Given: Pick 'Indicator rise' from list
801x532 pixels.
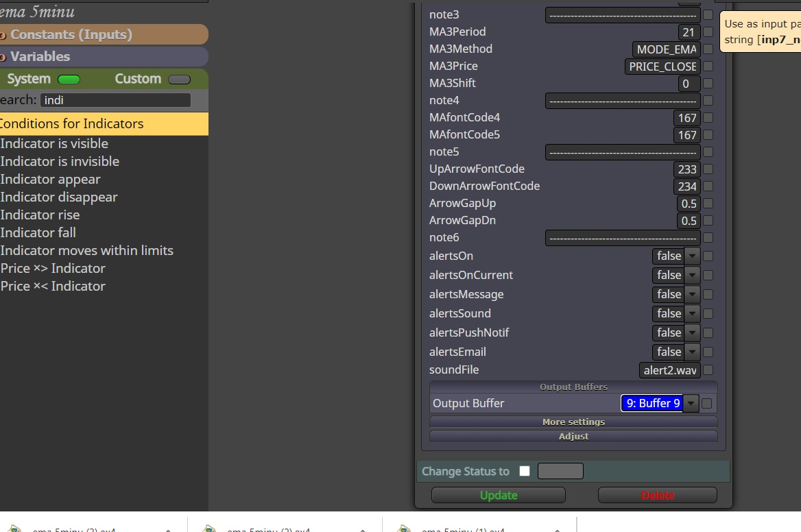Looking at the screenshot, I should [40, 215].
